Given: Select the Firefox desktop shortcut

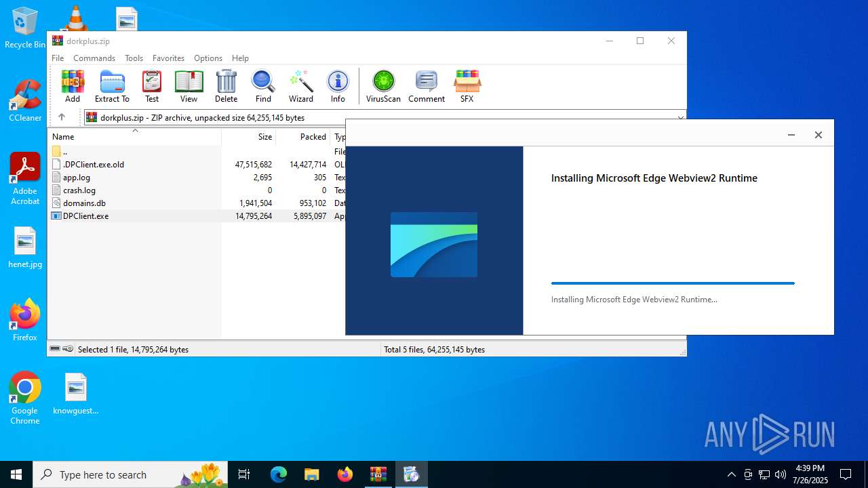Looking at the screenshot, I should coord(25,320).
